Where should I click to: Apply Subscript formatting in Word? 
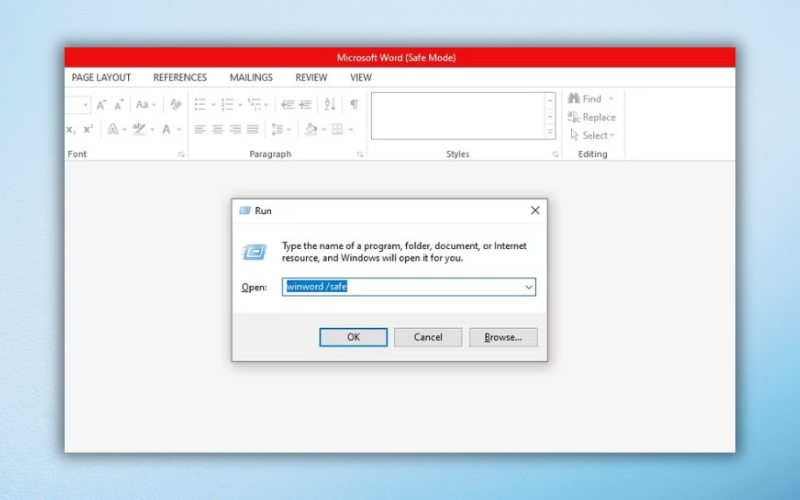tap(71, 129)
